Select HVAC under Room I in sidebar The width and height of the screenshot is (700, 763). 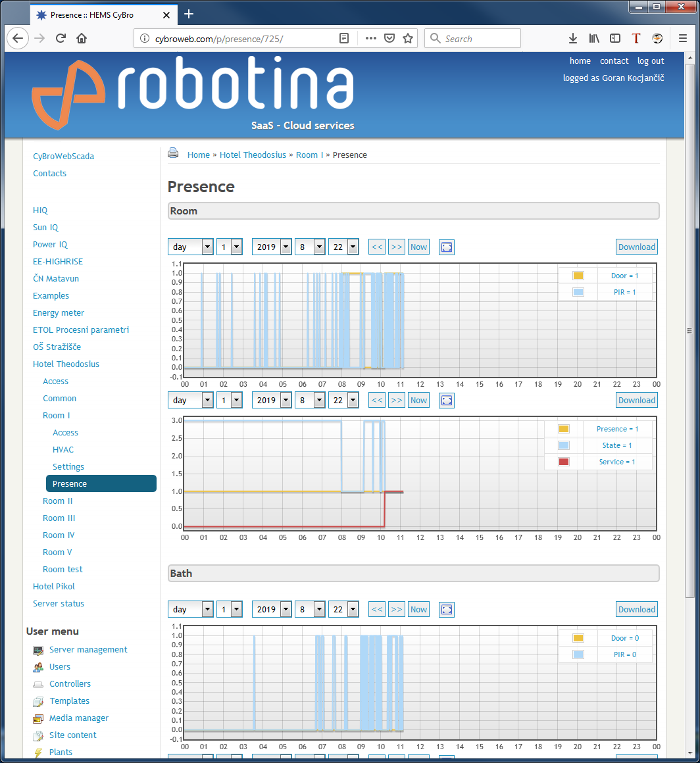[x=63, y=450]
